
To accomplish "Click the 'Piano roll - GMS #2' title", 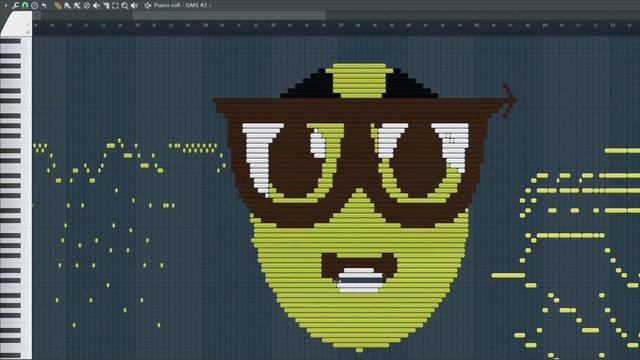I will pyautogui.click(x=180, y=5).
